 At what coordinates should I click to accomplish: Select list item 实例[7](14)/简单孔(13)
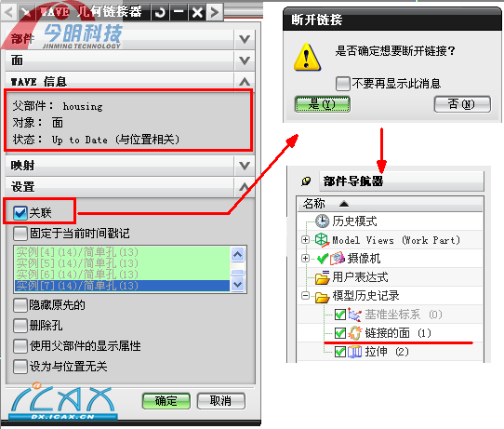pos(122,286)
